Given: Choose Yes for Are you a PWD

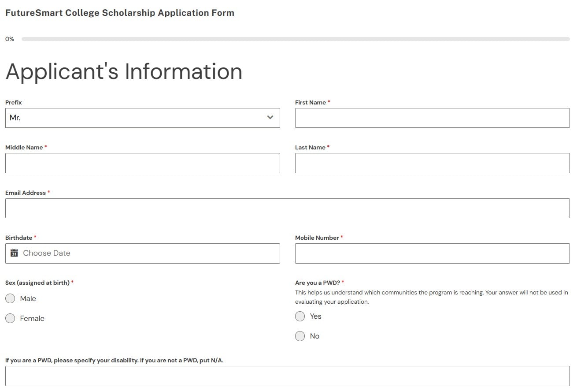Looking at the screenshot, I should pos(300,316).
